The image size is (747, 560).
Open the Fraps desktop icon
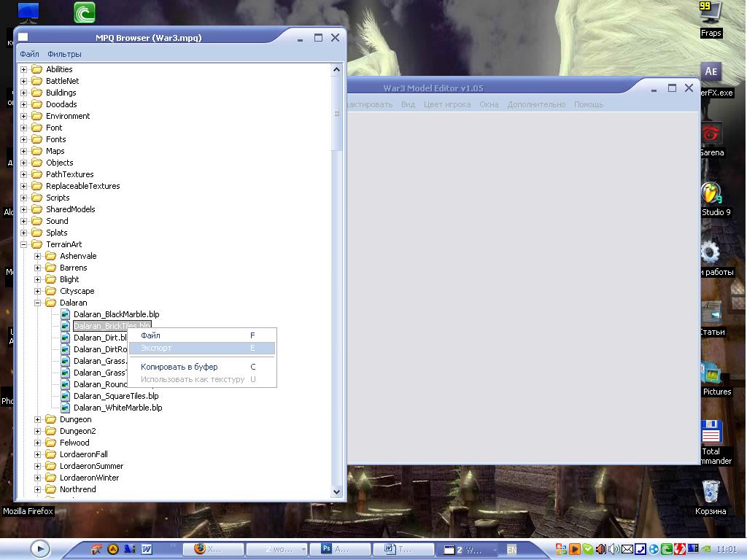tap(711, 13)
